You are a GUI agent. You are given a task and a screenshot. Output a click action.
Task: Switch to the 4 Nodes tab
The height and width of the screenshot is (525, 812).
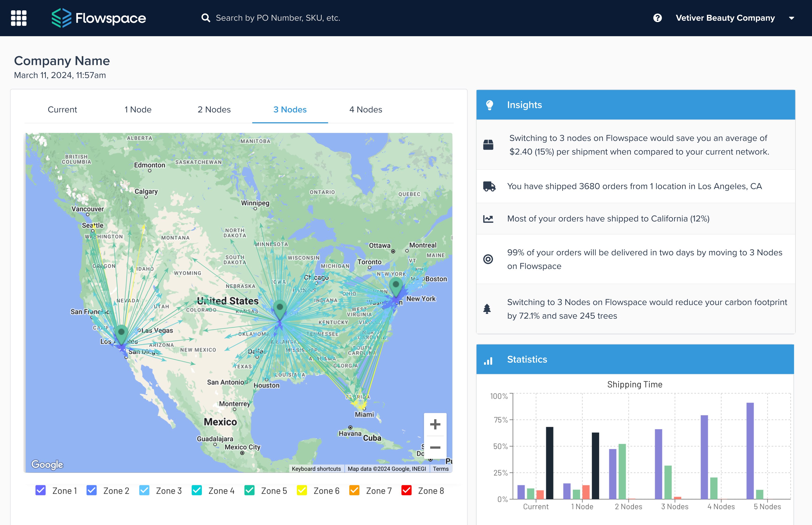pyautogui.click(x=365, y=110)
